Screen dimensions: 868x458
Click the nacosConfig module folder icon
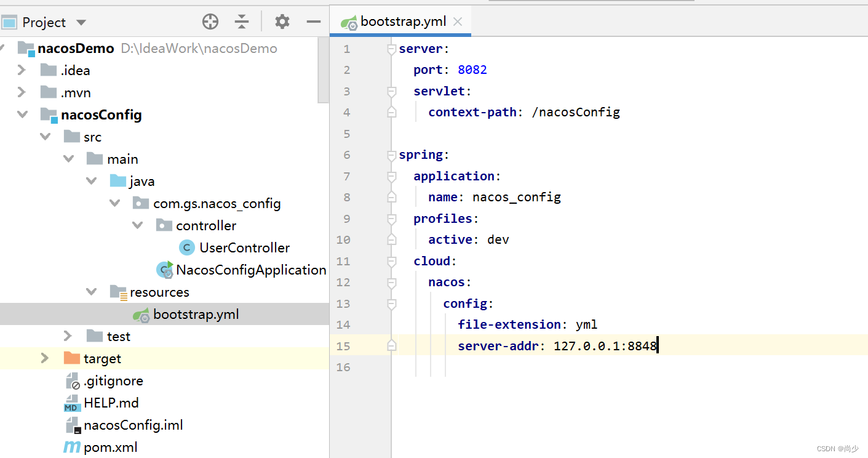(49, 115)
